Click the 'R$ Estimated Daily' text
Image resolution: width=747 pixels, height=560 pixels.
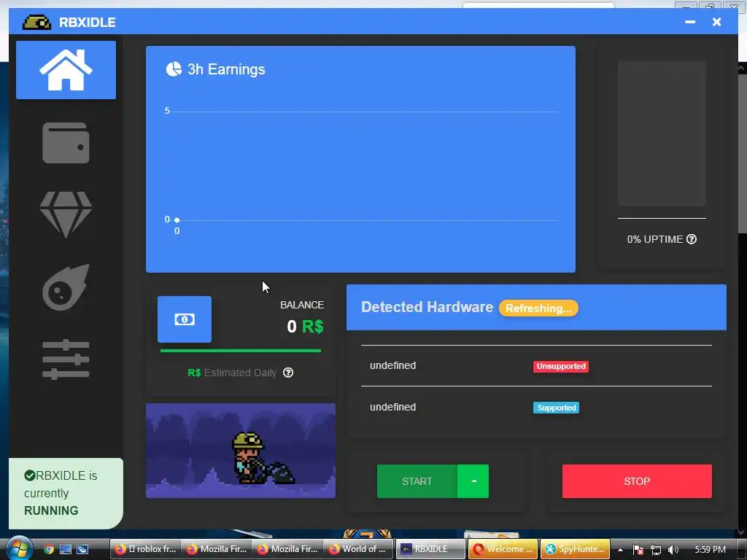coord(232,373)
